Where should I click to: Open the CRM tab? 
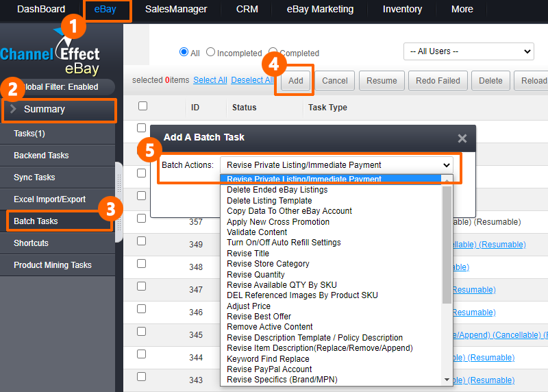point(247,9)
